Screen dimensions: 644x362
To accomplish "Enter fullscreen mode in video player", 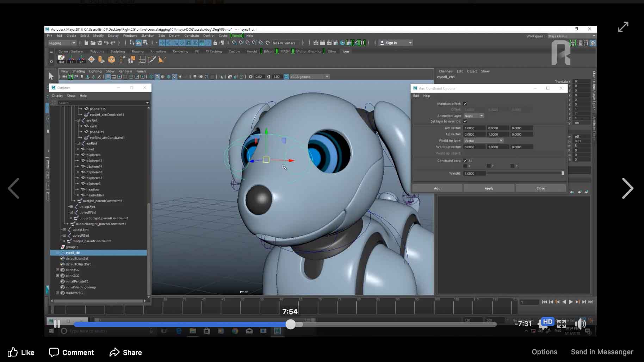I will (562, 324).
